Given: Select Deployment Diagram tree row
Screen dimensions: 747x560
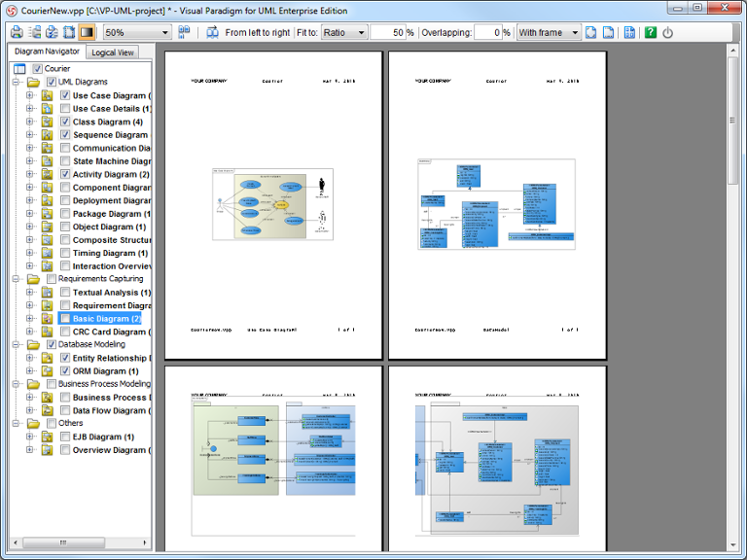Looking at the screenshot, I should (x=112, y=200).
